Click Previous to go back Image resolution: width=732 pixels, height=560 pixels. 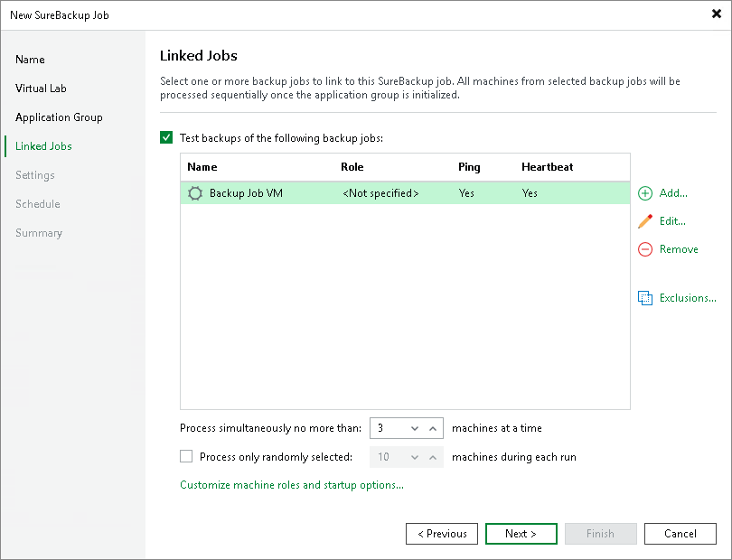click(x=441, y=533)
